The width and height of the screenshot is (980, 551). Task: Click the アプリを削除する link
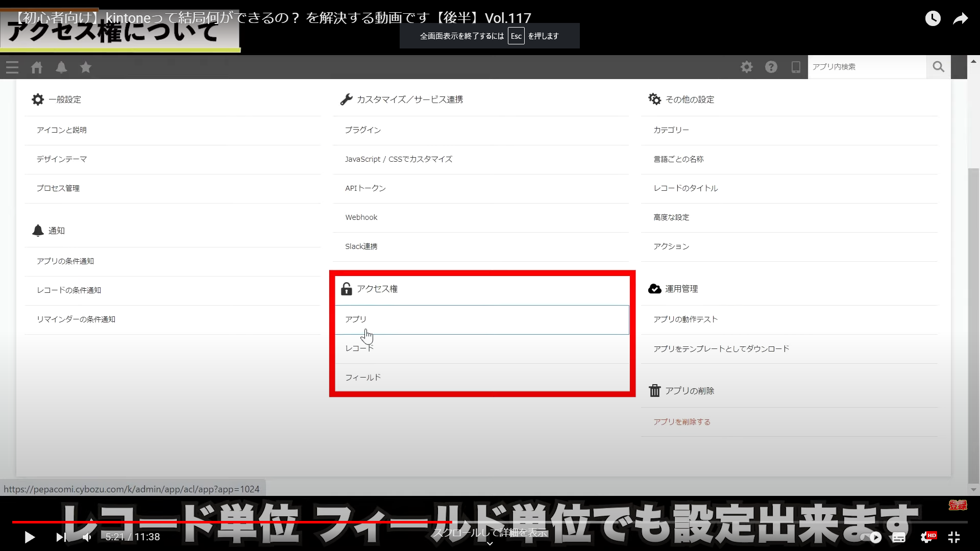682,422
